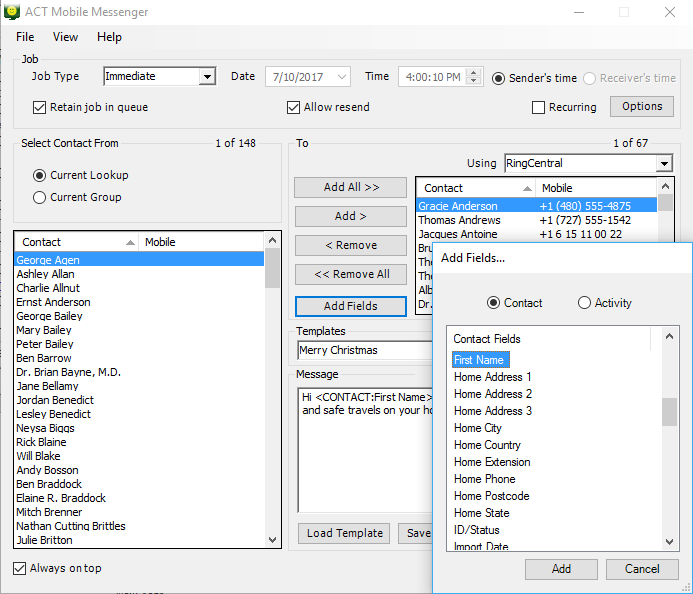
Task: Click the Add button in Add Fields
Action: [561, 569]
